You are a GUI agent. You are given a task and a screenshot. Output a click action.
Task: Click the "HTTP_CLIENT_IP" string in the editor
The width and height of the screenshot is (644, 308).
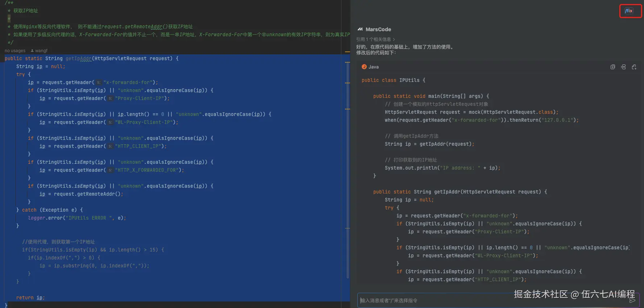pos(138,146)
